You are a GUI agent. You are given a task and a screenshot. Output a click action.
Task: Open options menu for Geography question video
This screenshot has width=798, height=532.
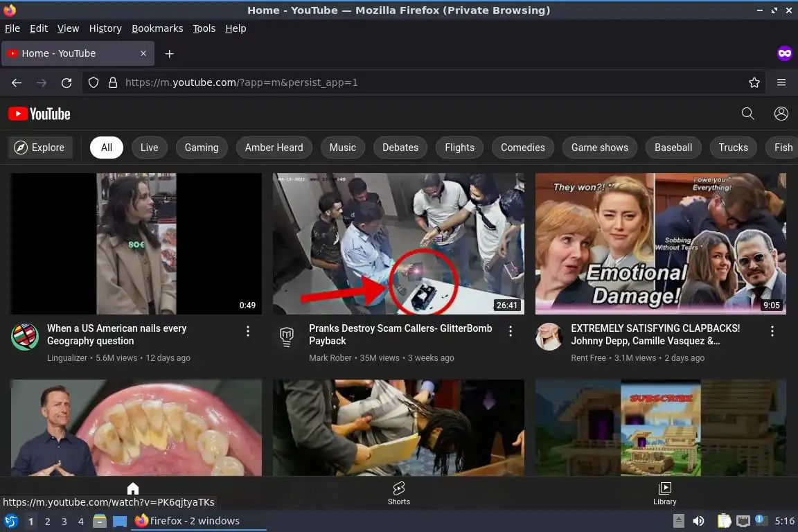point(248,331)
